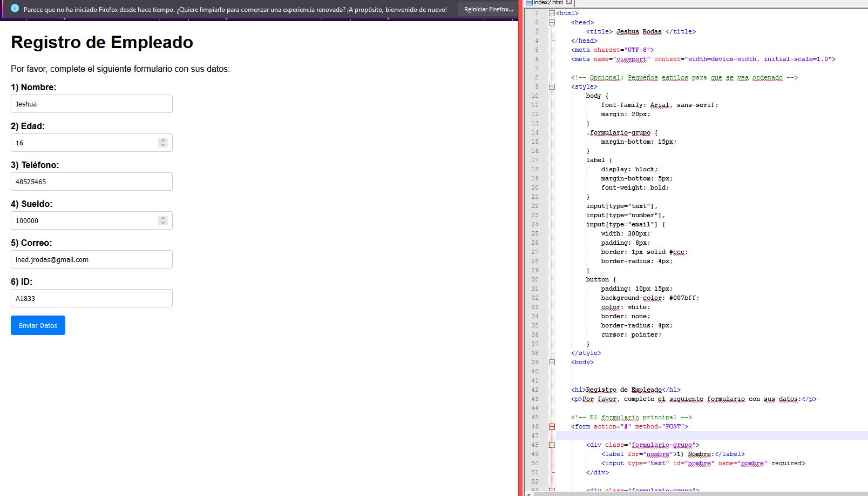Viewport: 868px width, 496px height.
Task: Submit the form with Enviar Datos
Action: 38,325
